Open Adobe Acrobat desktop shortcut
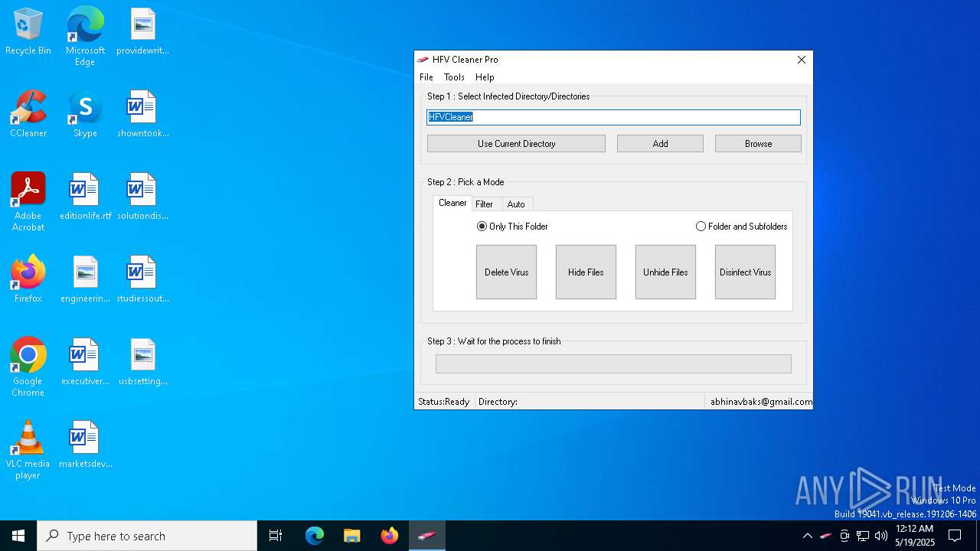Screen dimensions: 980x551 click(x=28, y=201)
